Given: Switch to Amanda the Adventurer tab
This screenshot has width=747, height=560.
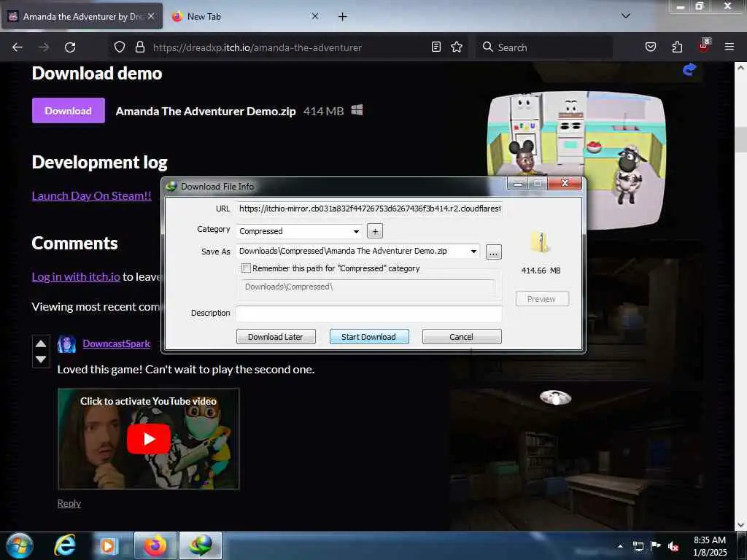Looking at the screenshot, I should point(82,16).
